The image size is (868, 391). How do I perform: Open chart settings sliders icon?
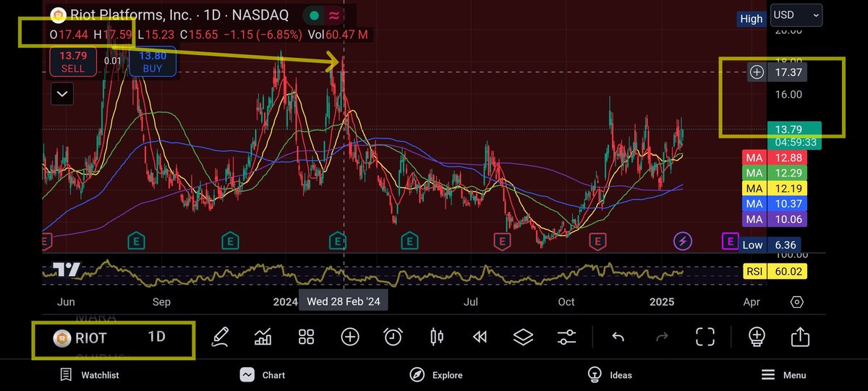(x=567, y=337)
